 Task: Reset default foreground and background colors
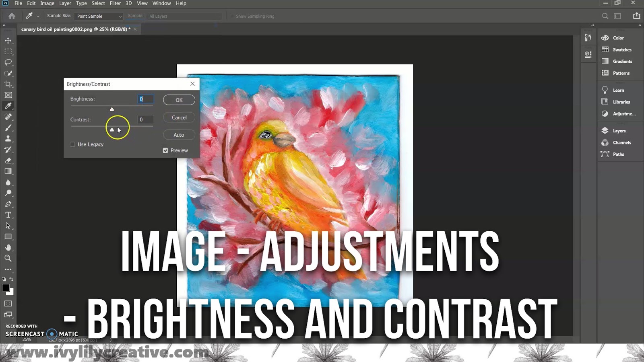4,279
